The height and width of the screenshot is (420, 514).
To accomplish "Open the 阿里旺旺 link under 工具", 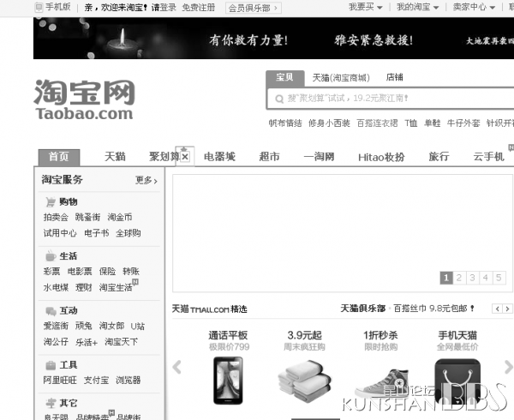I will (60, 381).
